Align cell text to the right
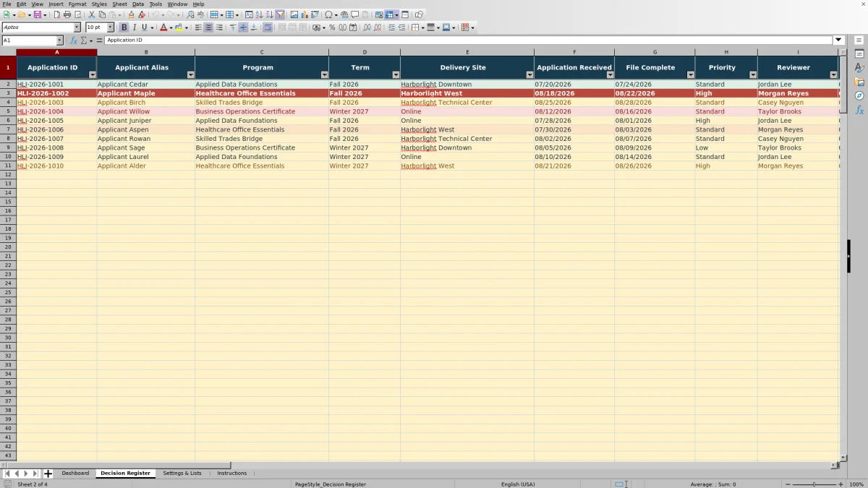The width and height of the screenshot is (868, 488). pyautogui.click(x=218, y=27)
